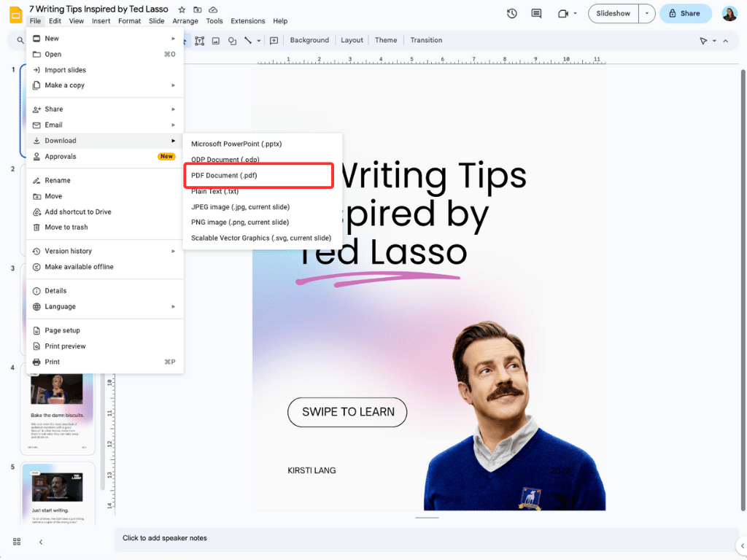This screenshot has width=747, height=560.
Task: Select Make available offline
Action: pyautogui.click(x=105, y=267)
